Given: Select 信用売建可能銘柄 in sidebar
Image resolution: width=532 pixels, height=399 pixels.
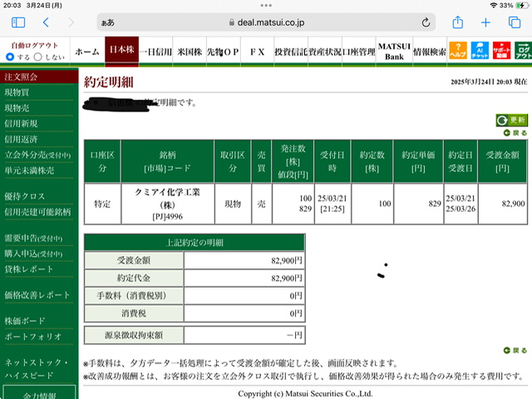Looking at the screenshot, I should pos(39,212).
